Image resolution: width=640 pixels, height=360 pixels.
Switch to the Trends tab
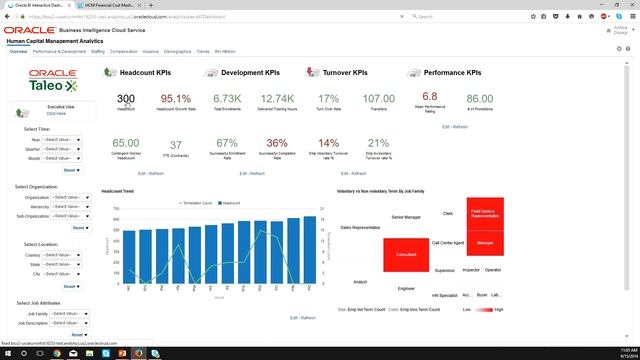pos(203,52)
